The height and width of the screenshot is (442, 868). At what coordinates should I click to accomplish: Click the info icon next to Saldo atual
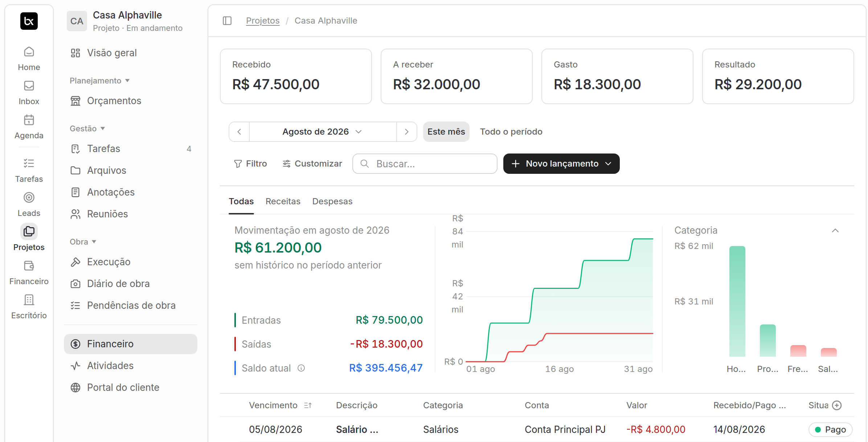coord(301,368)
